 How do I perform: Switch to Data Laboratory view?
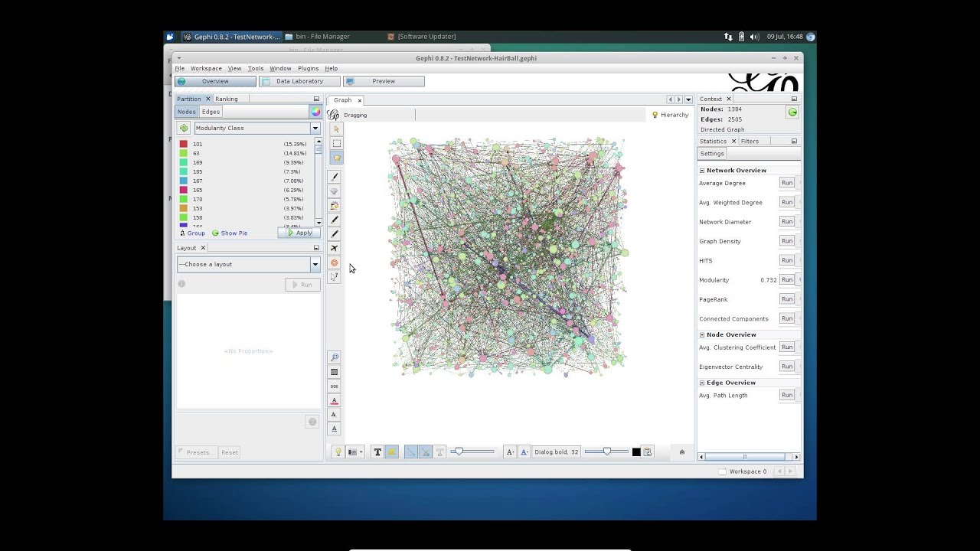pos(299,81)
